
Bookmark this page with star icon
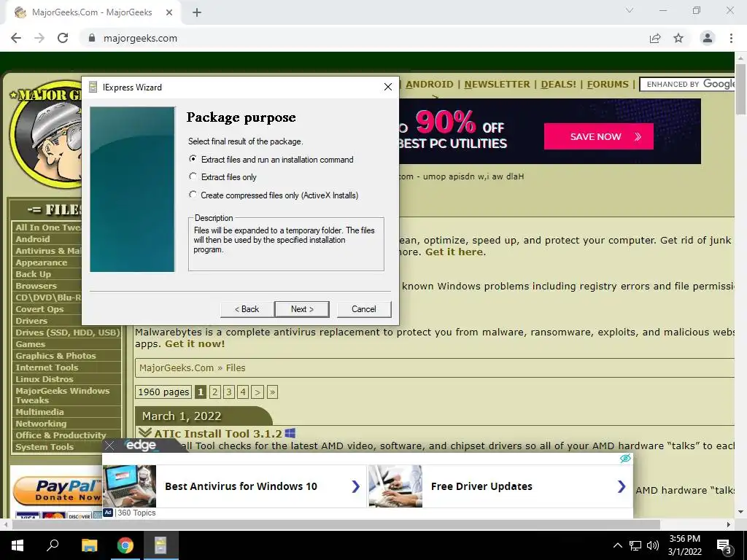coord(678,38)
